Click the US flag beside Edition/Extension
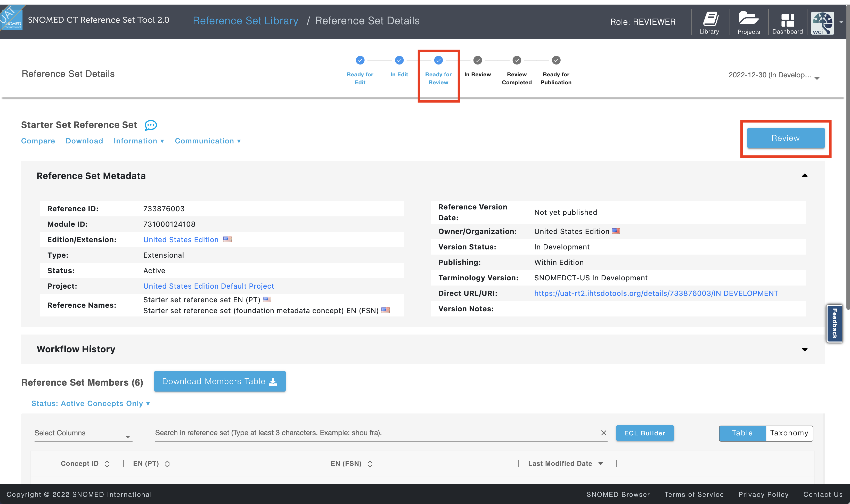This screenshot has width=850, height=504. click(227, 239)
